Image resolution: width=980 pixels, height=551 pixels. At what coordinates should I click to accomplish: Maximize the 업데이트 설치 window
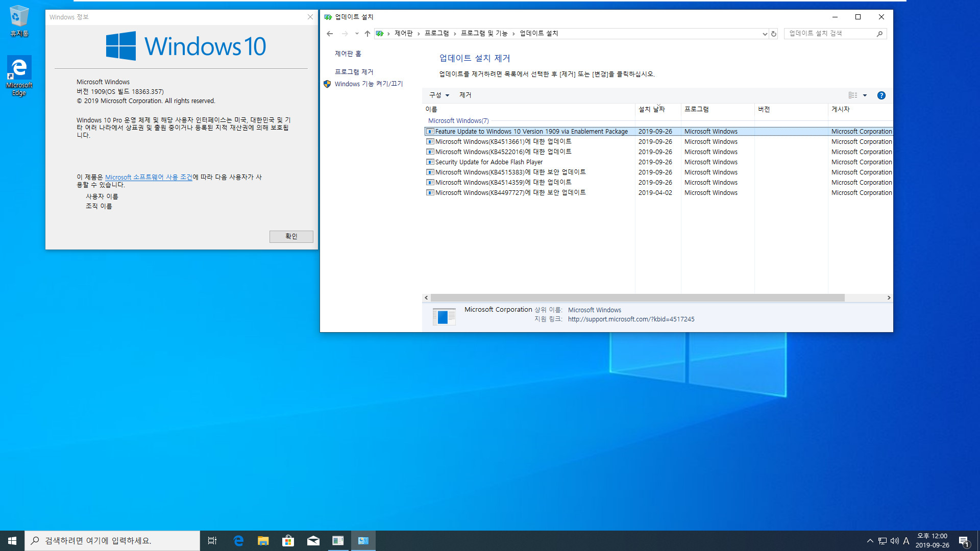tap(858, 17)
